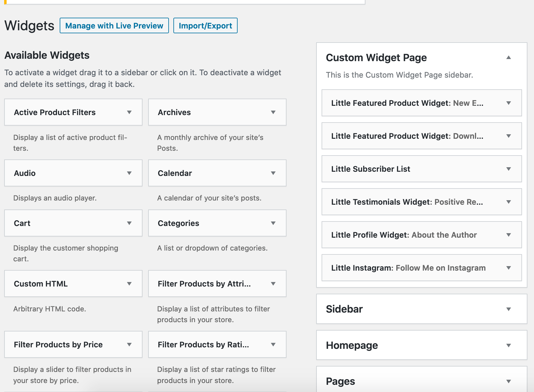Open the Import/Export tool

[x=205, y=25]
